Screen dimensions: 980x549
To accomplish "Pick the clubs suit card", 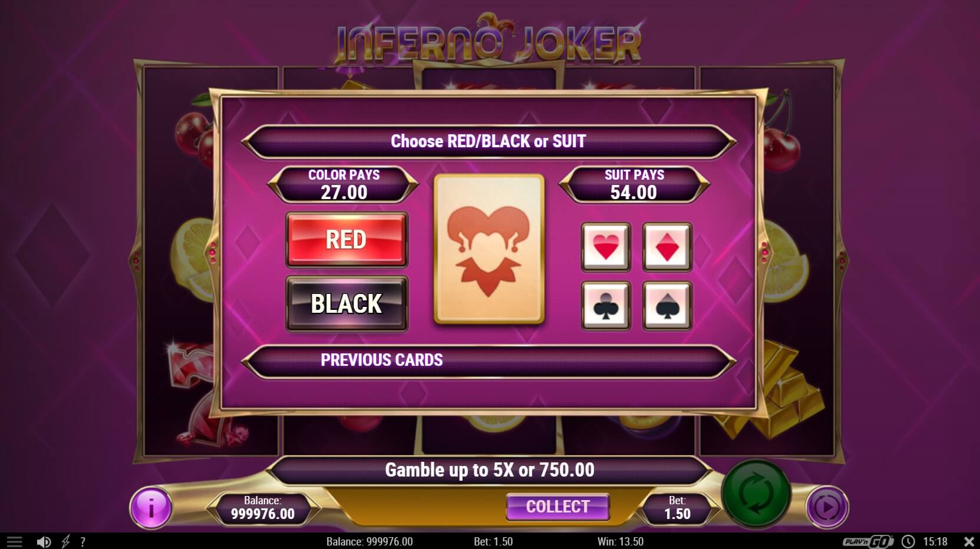I will [x=606, y=306].
